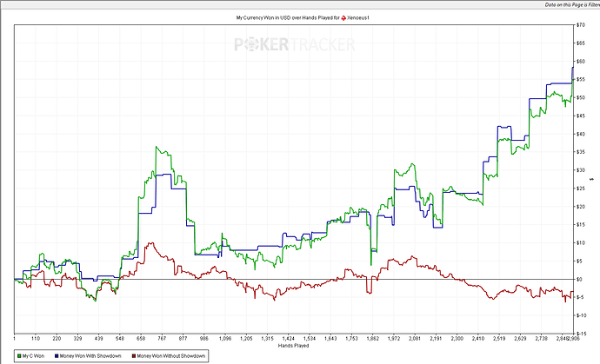
Task: Click the $70 label on the y-axis
Action: pyautogui.click(x=579, y=26)
